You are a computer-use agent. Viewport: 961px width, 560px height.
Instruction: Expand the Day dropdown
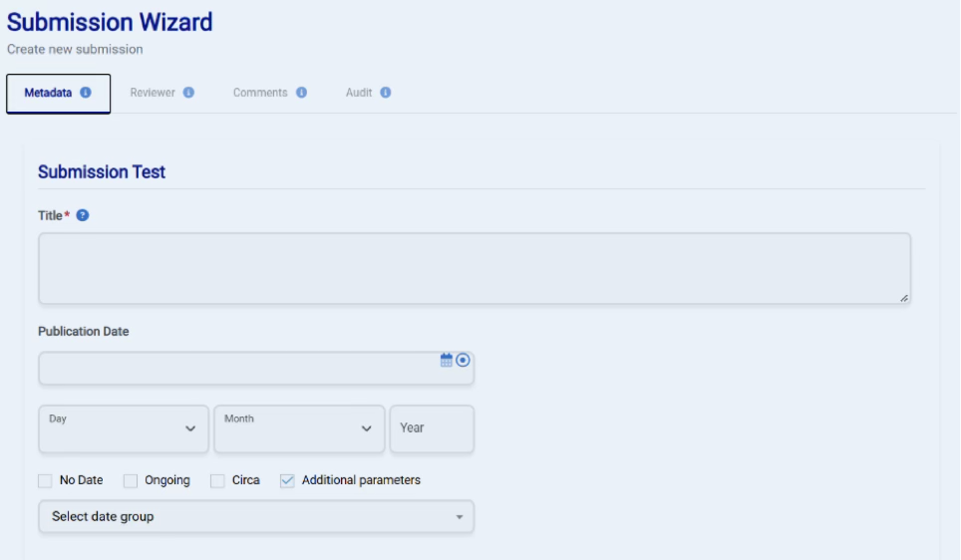pos(124,428)
